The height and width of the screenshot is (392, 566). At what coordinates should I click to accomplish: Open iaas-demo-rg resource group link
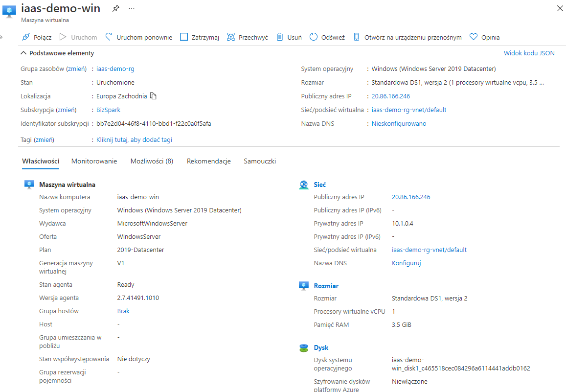click(115, 69)
